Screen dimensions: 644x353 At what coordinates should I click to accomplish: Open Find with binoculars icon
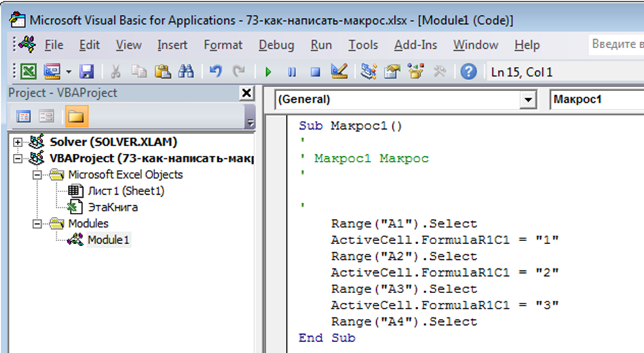point(186,72)
